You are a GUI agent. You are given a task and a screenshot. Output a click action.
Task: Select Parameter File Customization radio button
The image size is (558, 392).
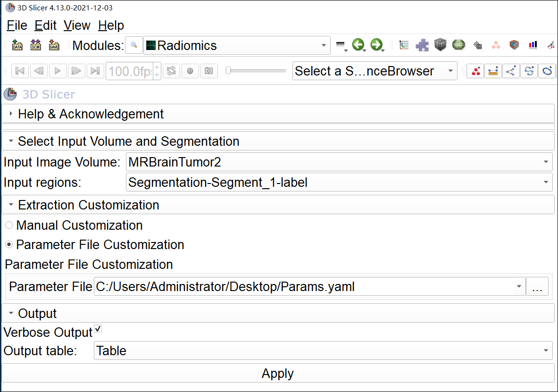(x=9, y=245)
